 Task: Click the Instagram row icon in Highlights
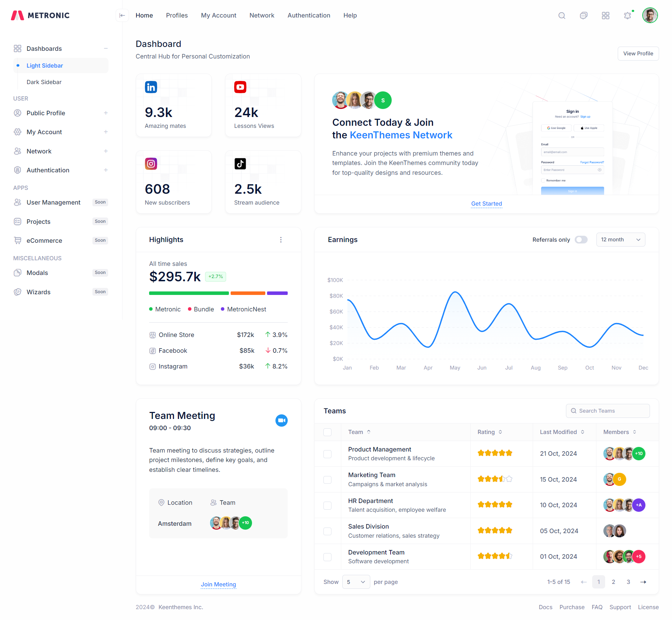(x=153, y=366)
